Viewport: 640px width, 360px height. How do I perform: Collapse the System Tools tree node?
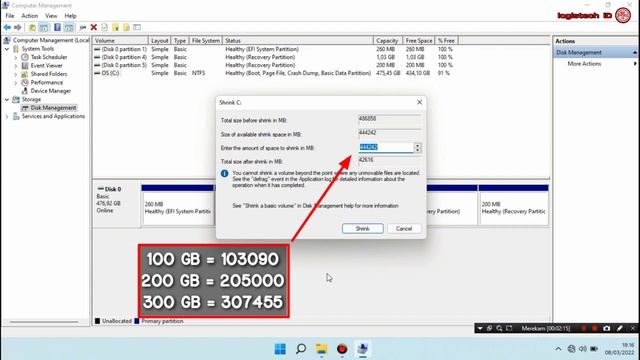7,49
